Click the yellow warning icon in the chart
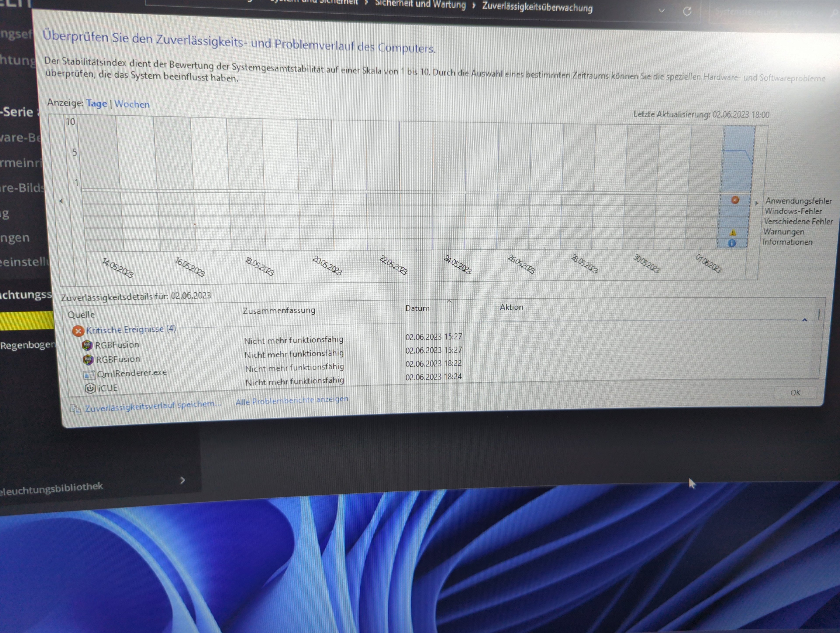This screenshot has height=633, width=840. pos(733,232)
